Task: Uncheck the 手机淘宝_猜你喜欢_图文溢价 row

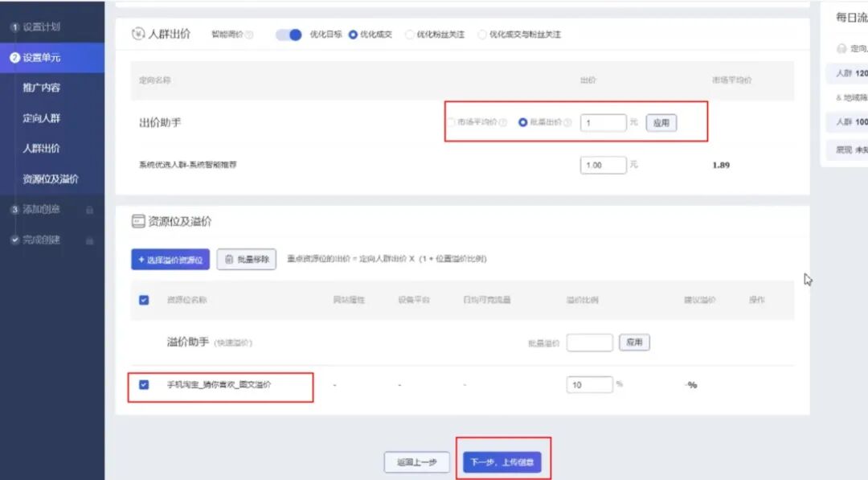Action: tap(144, 384)
